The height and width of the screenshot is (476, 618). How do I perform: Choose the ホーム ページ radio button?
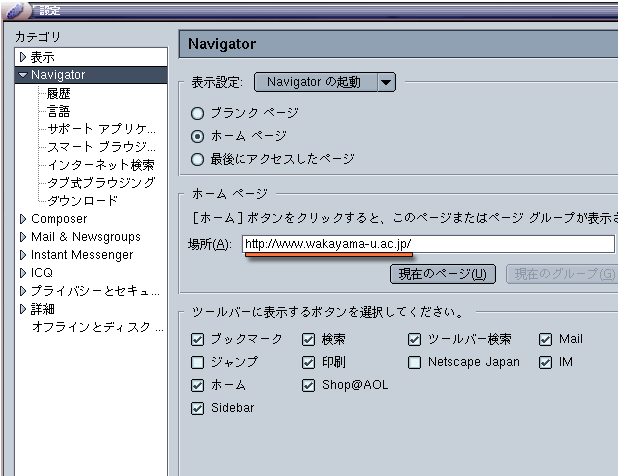click(x=197, y=136)
